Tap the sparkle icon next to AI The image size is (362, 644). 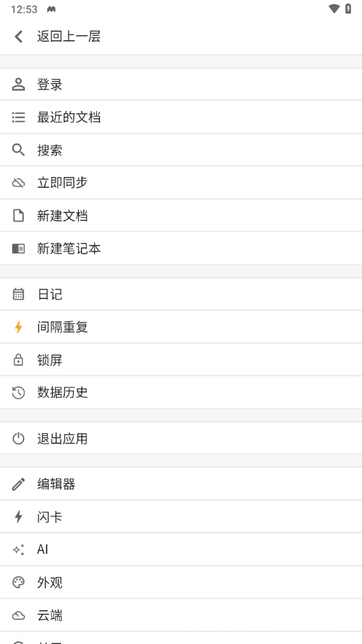pos(18,550)
